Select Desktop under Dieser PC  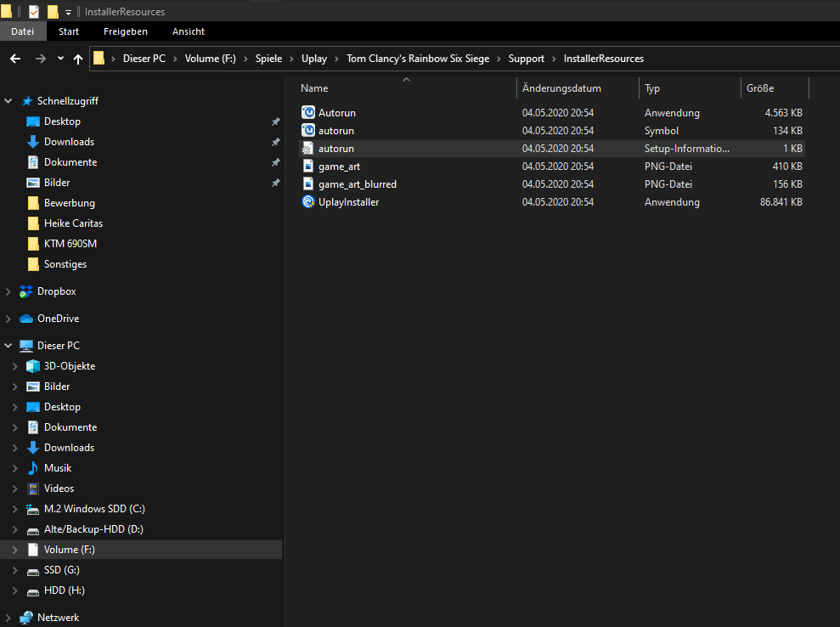click(x=62, y=407)
